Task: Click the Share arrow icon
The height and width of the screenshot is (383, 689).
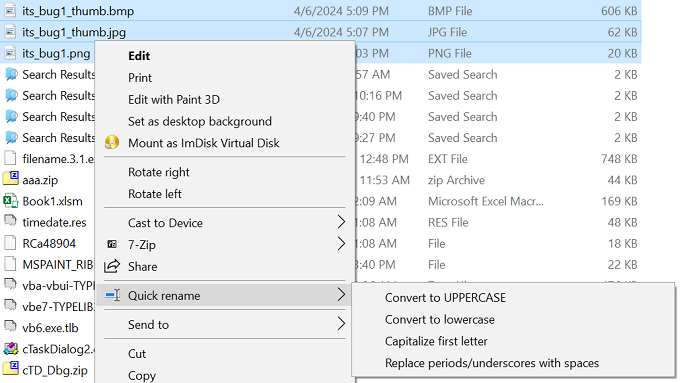Action: click(112, 266)
